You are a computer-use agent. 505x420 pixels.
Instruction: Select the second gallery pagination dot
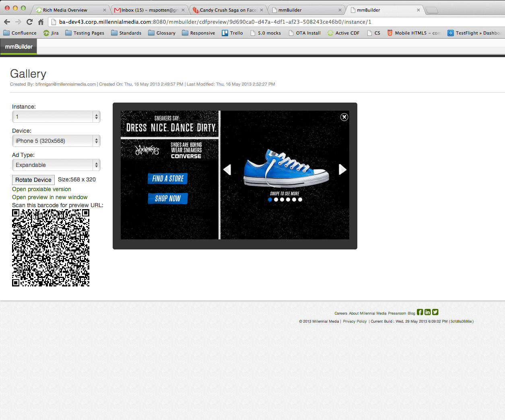[276, 200]
